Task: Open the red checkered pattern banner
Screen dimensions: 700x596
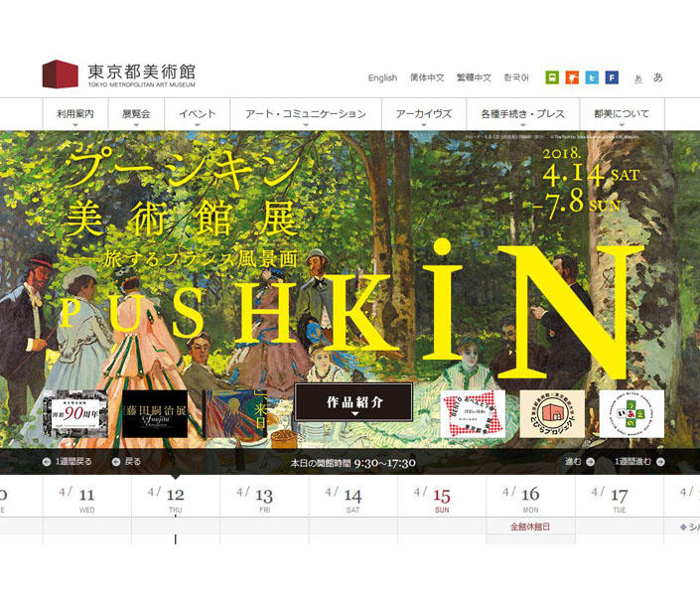Action: click(x=473, y=413)
